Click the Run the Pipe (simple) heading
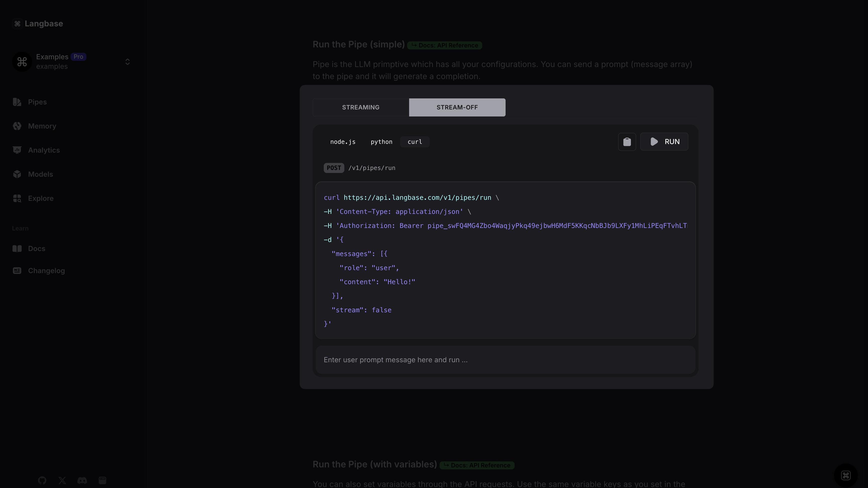Image resolution: width=868 pixels, height=488 pixels. tap(358, 44)
